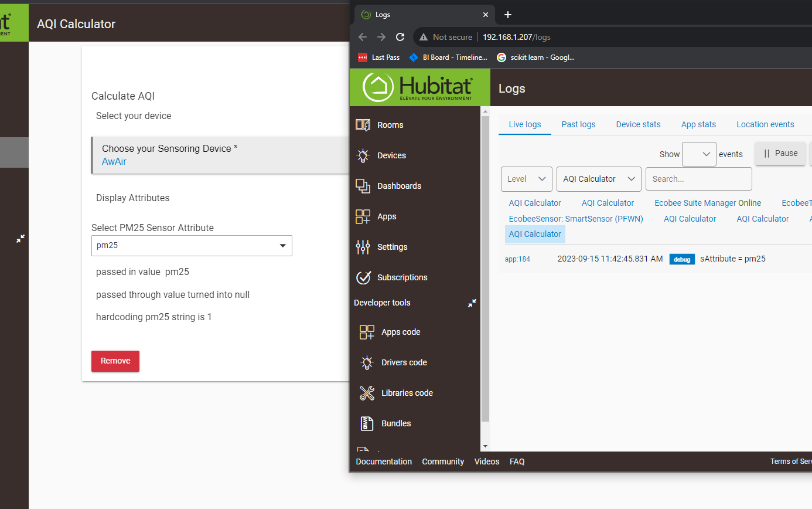Open Apps code icon
The height and width of the screenshot is (509, 812).
point(367,332)
